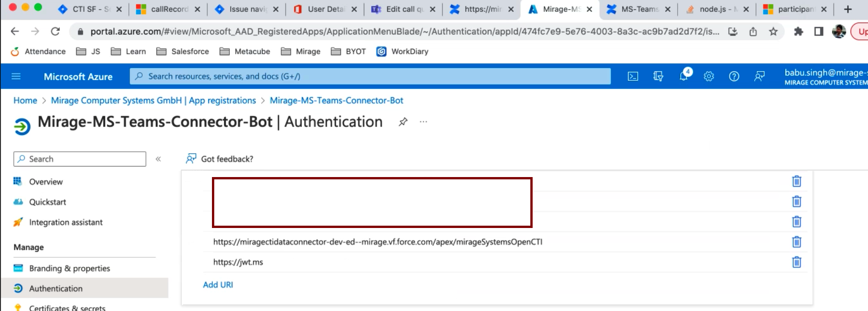Open Branding & properties in the Manage section

coord(69,268)
